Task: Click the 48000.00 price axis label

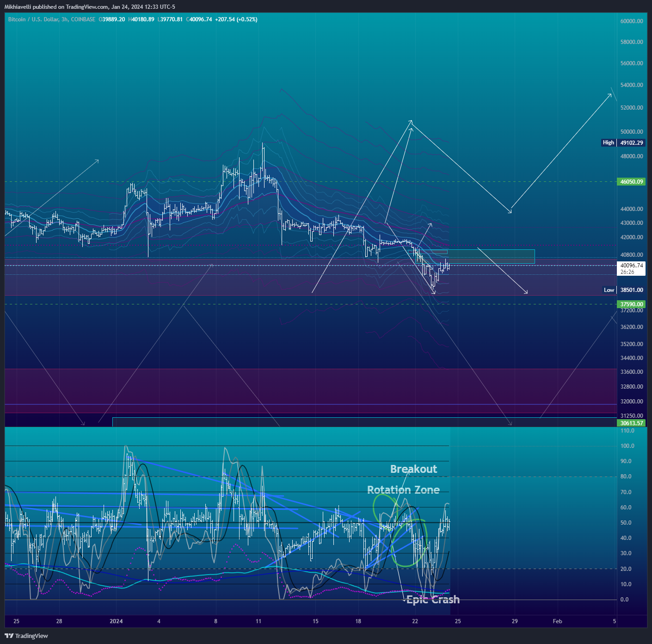Action: click(632, 156)
